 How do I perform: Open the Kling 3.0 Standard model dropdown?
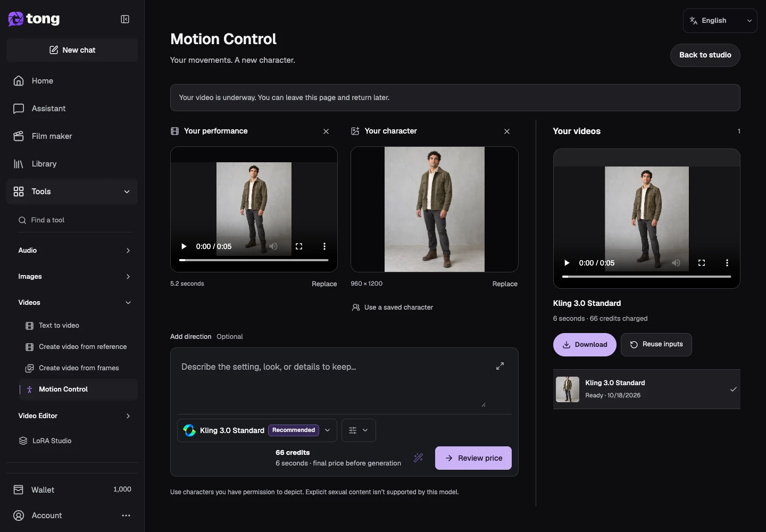(x=257, y=430)
